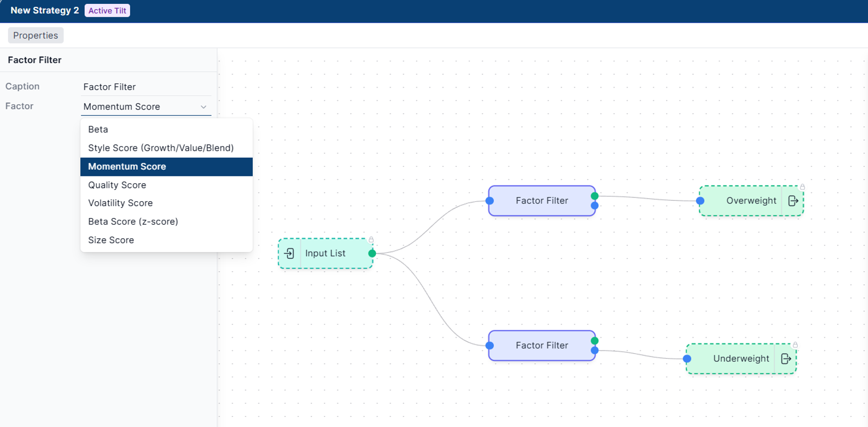Choose Beta from the Factor list
Image resolution: width=868 pixels, height=427 pixels.
[167, 130]
